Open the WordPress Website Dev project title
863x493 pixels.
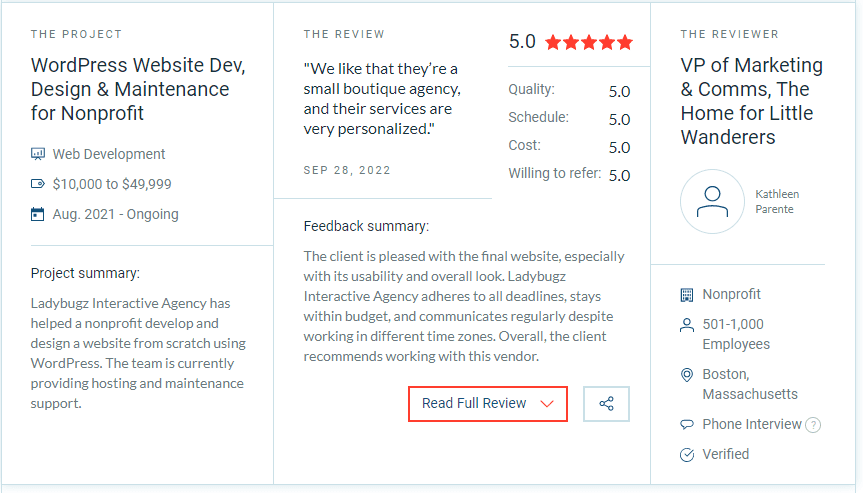click(138, 89)
